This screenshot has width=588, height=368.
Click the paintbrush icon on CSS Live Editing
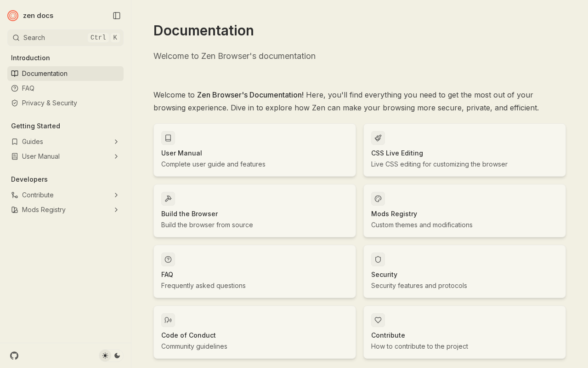click(x=378, y=138)
